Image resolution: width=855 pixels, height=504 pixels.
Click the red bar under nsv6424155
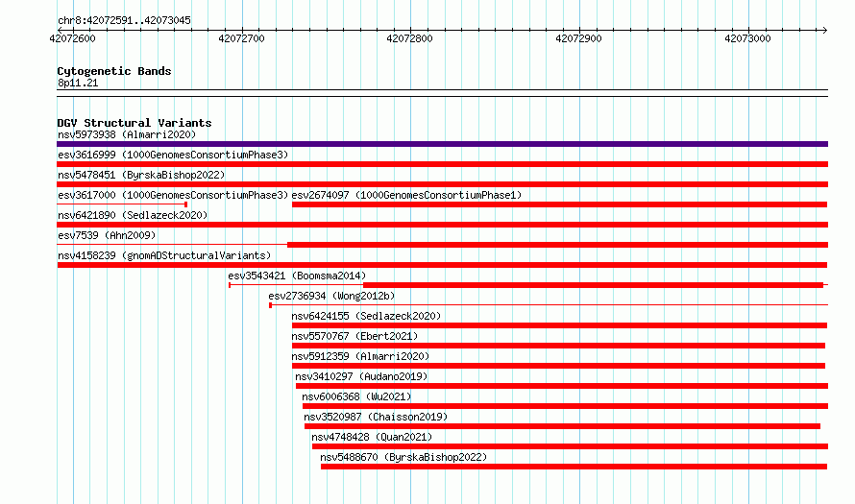pyautogui.click(x=559, y=325)
